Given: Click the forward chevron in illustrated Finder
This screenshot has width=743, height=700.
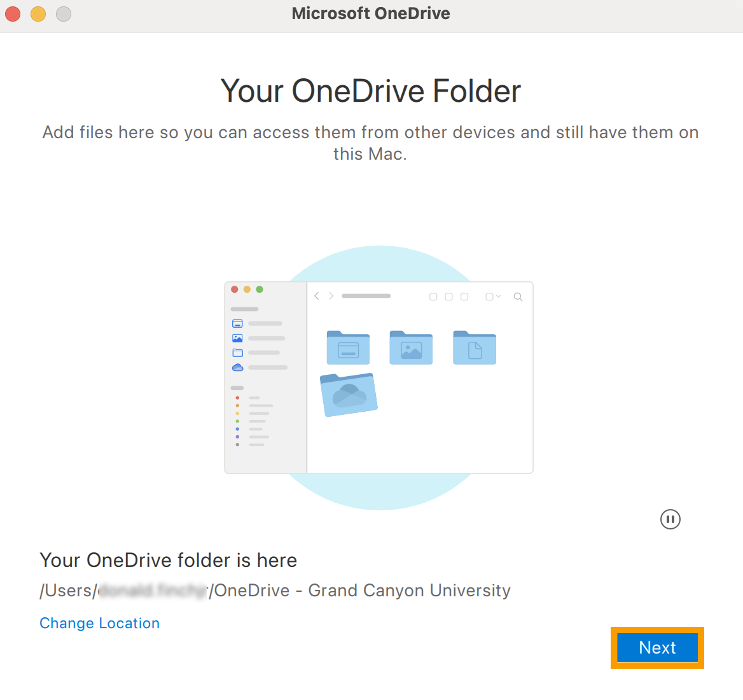Looking at the screenshot, I should click(x=331, y=296).
